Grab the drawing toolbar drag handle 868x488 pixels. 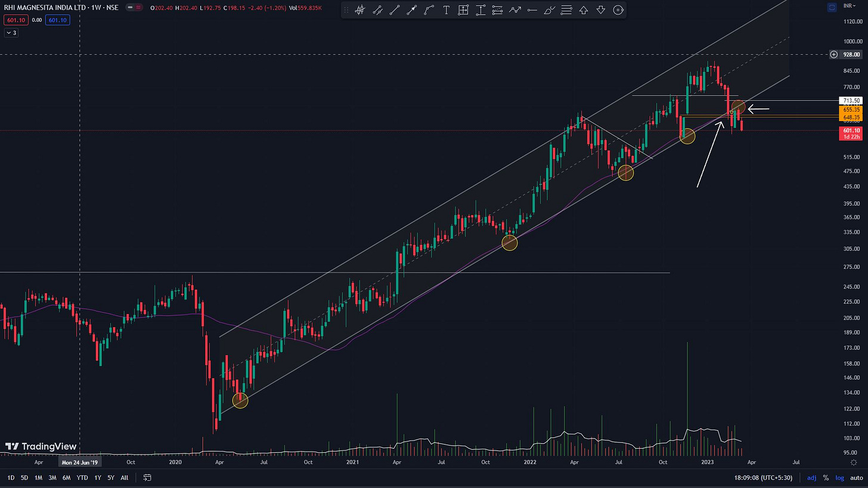point(346,10)
